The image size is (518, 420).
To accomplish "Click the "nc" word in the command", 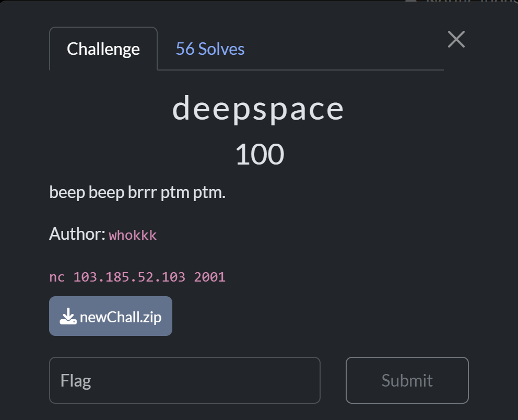I will pyautogui.click(x=57, y=276).
